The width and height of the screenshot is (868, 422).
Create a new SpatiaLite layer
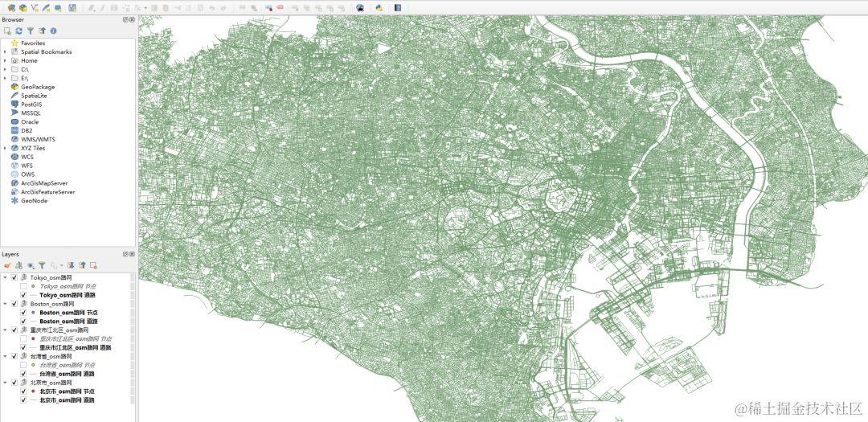(x=46, y=8)
